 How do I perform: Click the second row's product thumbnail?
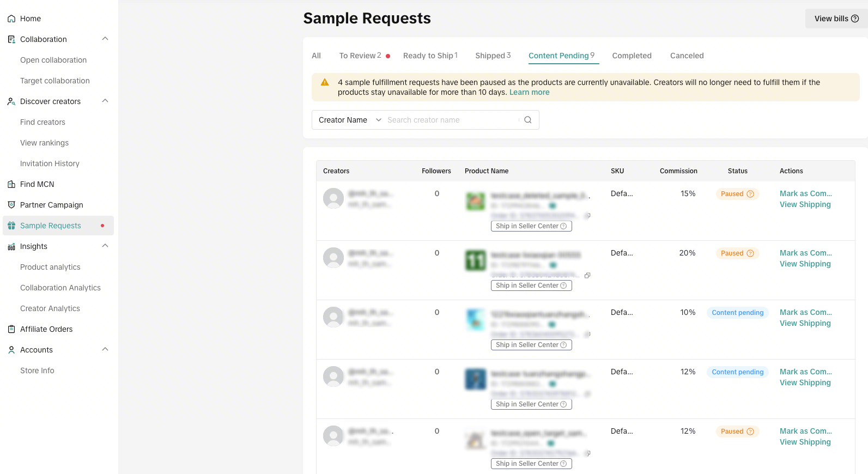(x=475, y=260)
